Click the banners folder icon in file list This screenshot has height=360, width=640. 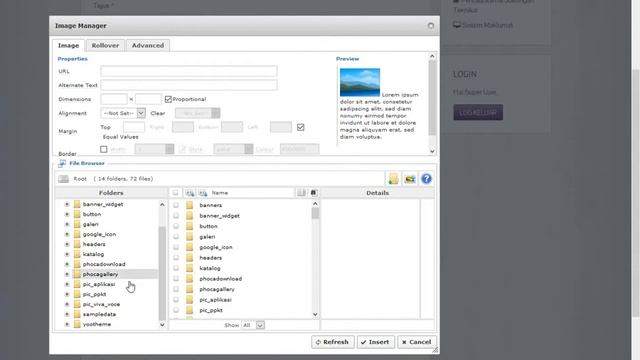click(x=189, y=205)
